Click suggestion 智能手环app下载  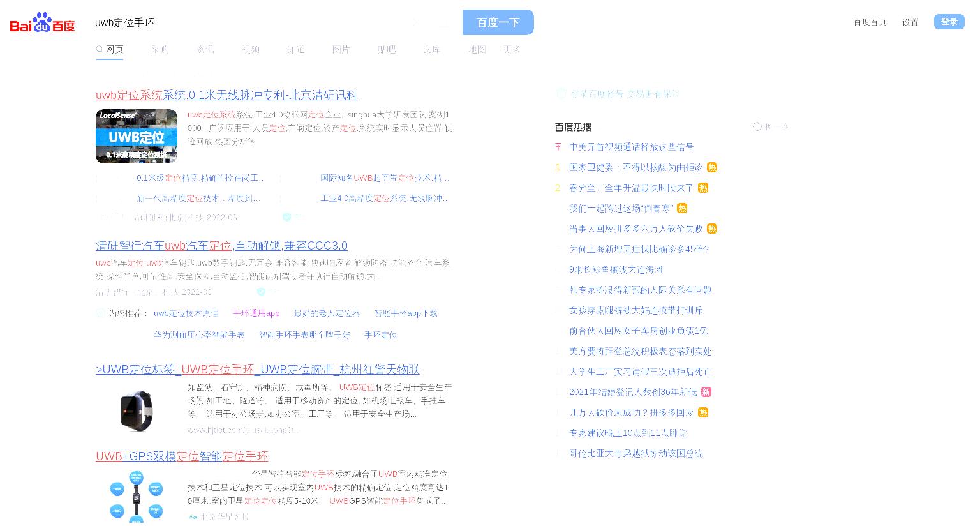point(406,313)
